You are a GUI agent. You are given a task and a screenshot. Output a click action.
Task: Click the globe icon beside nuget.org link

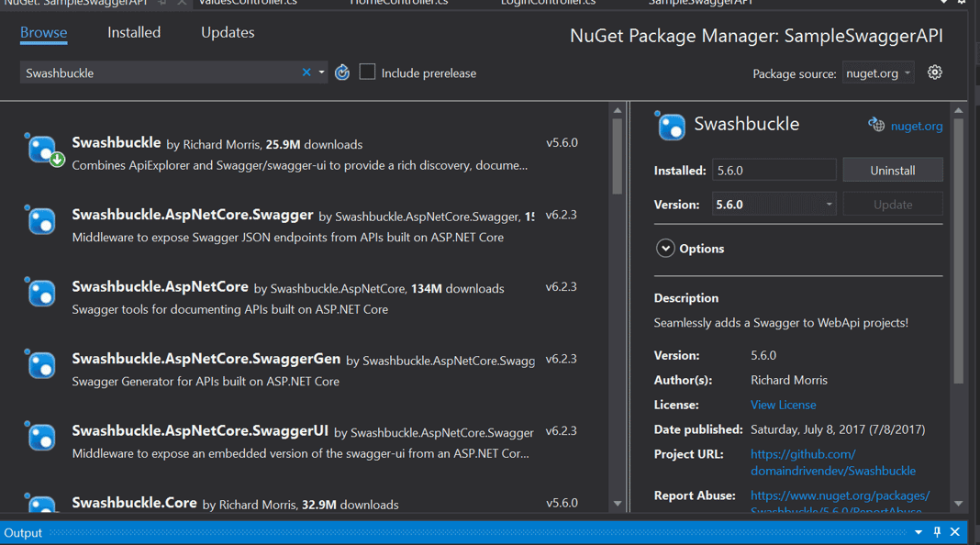click(876, 125)
